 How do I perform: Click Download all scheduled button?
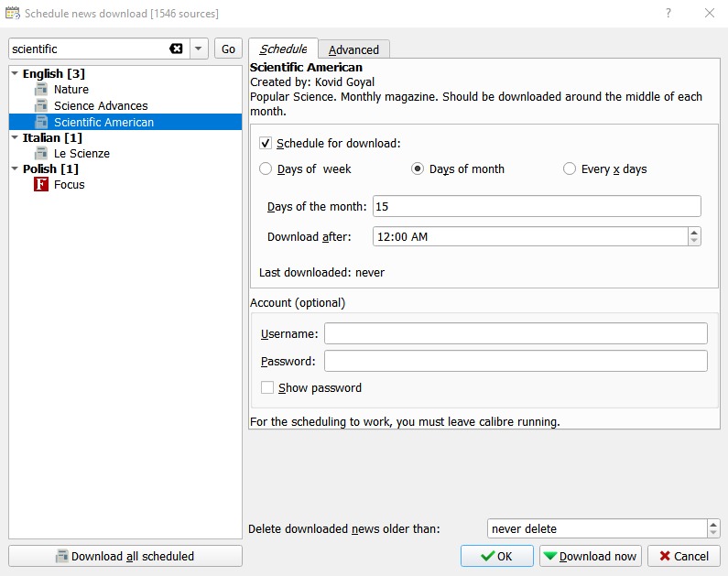(x=125, y=556)
